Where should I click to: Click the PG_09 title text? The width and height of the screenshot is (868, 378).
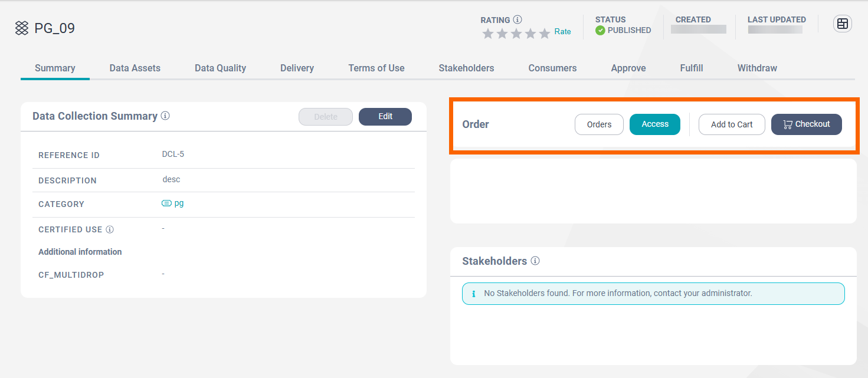point(55,28)
